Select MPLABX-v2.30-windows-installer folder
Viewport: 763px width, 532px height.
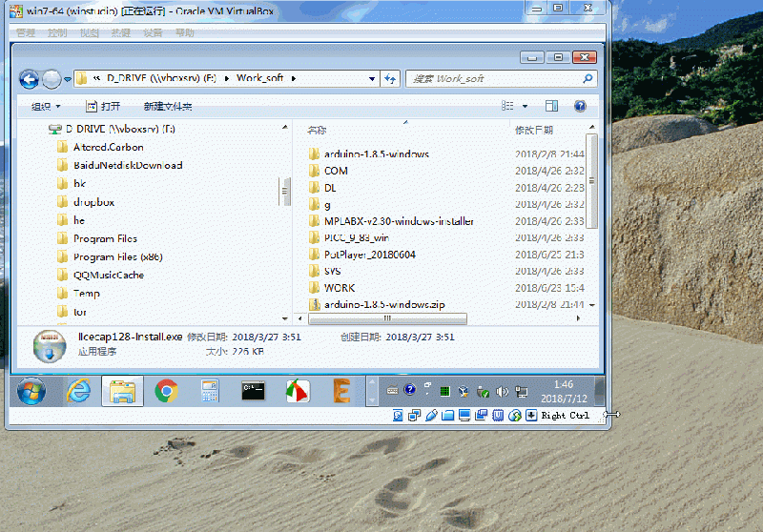(x=391, y=221)
